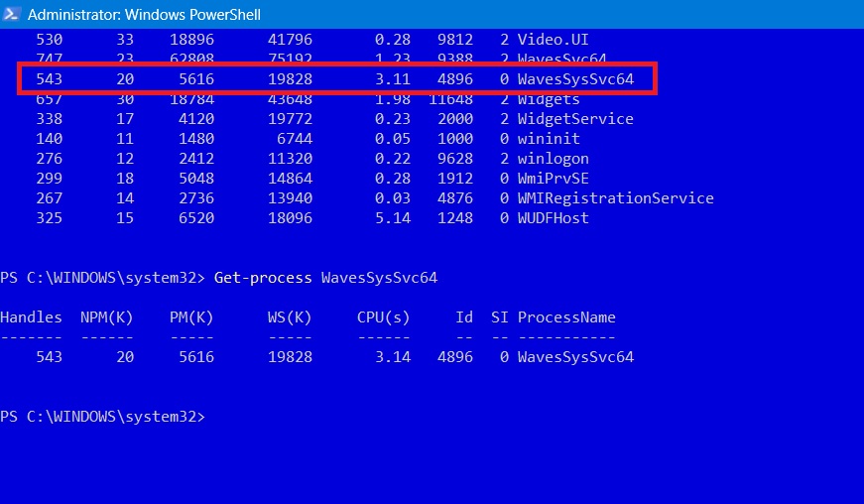Click Id 1248 in the WUDFHost row
Image resolution: width=864 pixels, height=504 pixels.
point(454,218)
